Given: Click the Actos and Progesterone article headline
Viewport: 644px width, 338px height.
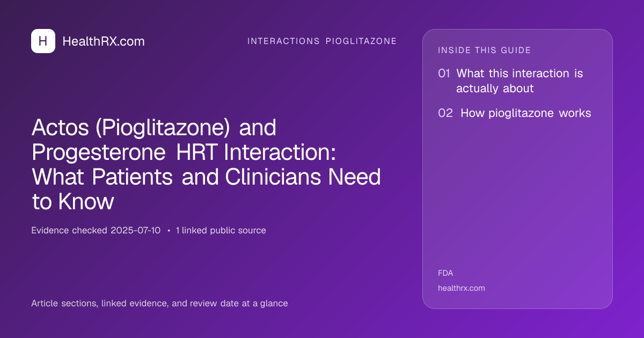Looking at the screenshot, I should pos(206,165).
